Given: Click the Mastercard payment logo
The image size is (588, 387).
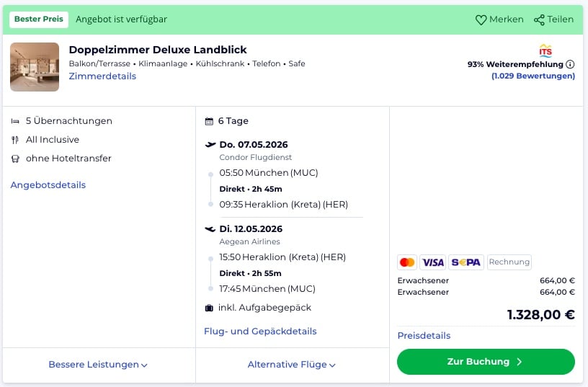Looking at the screenshot, I should tap(407, 262).
